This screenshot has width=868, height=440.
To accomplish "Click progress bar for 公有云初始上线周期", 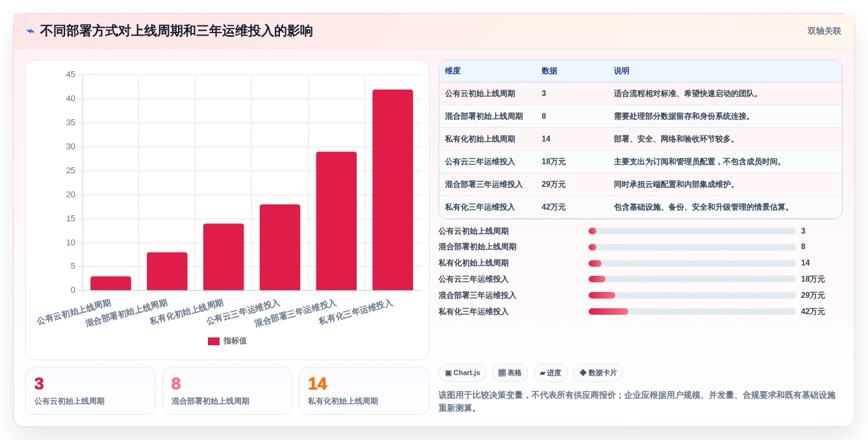I will 692,231.
